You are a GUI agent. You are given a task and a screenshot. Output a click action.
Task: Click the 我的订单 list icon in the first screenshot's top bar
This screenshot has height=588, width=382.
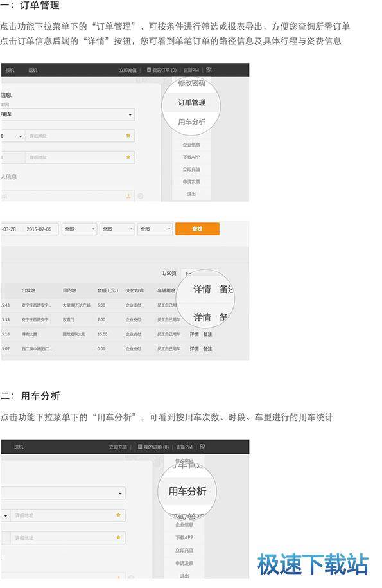tap(149, 70)
